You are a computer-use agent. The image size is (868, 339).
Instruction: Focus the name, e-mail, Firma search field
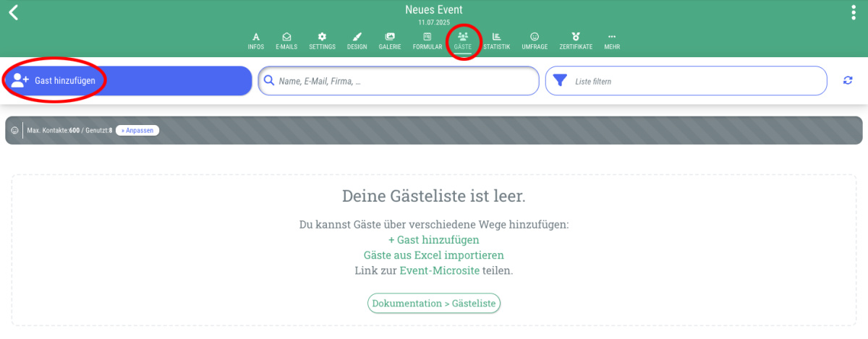[399, 81]
